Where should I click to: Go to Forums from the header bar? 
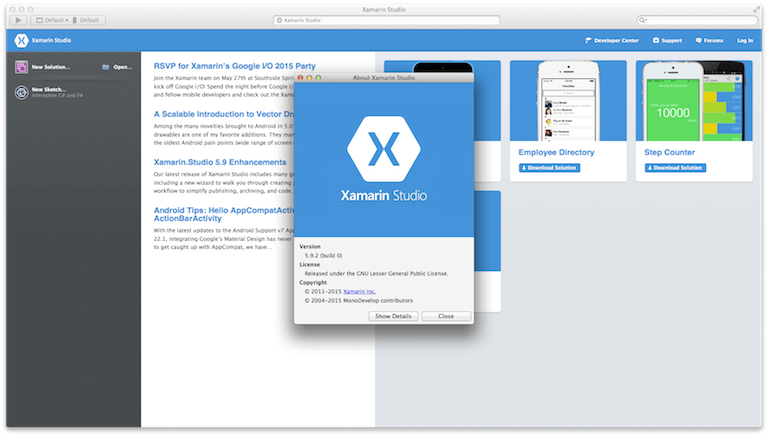point(709,41)
